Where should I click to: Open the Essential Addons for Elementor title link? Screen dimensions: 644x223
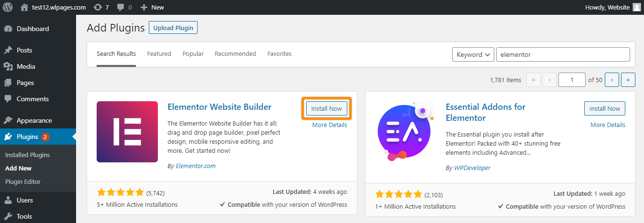486,112
